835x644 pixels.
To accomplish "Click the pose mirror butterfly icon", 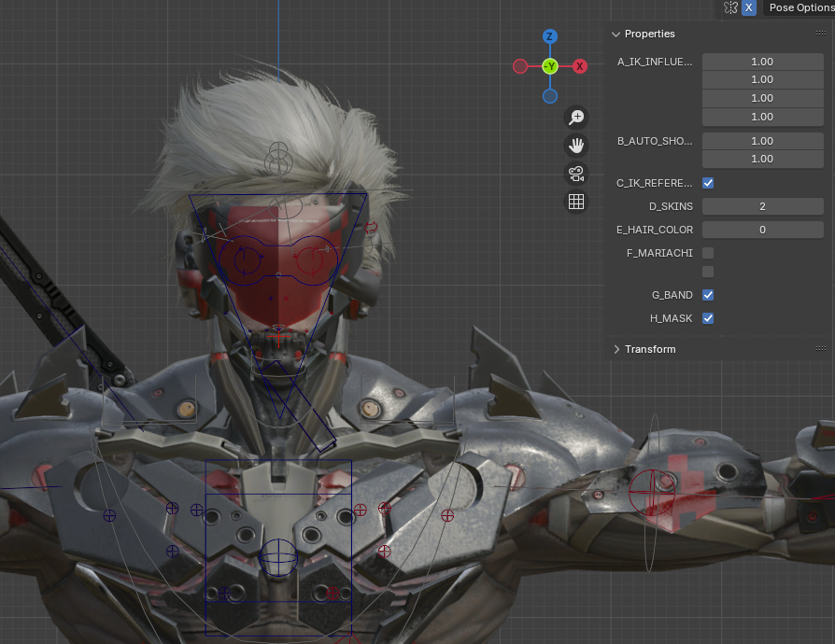I will [730, 7].
